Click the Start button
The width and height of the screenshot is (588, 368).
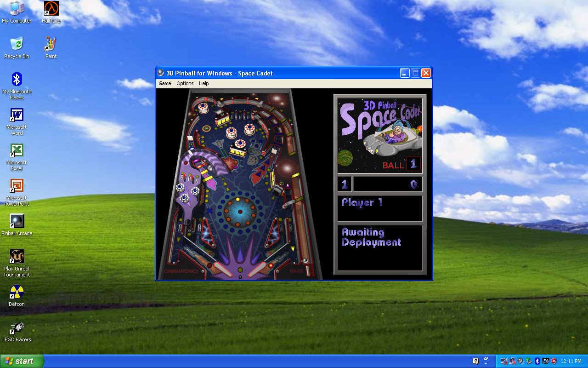pos(22,361)
